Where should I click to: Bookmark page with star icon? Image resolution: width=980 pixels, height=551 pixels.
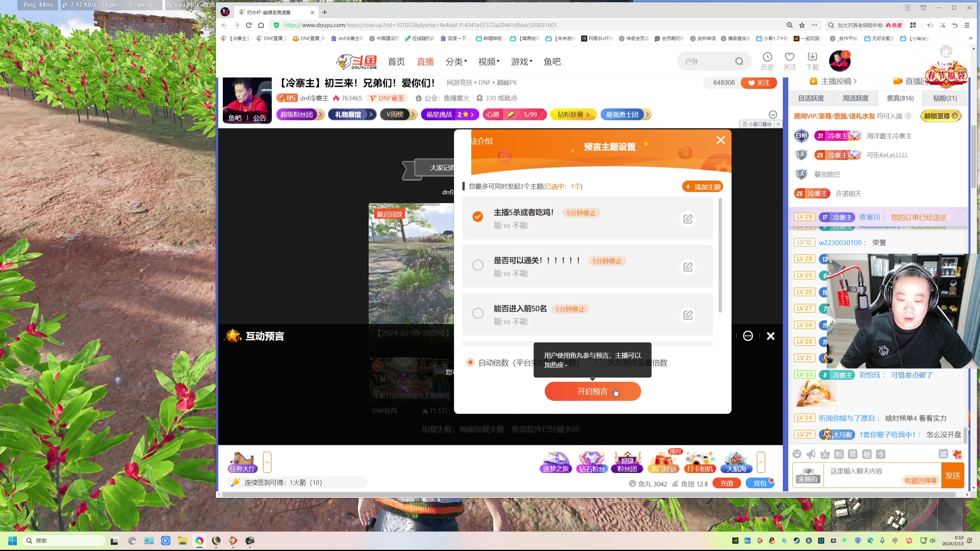(x=802, y=25)
